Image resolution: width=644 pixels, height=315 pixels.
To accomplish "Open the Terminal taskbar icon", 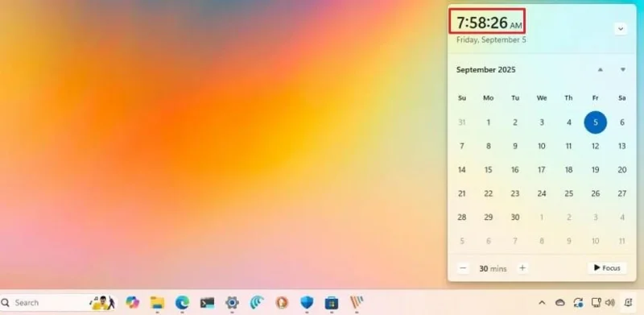I will (x=207, y=303).
